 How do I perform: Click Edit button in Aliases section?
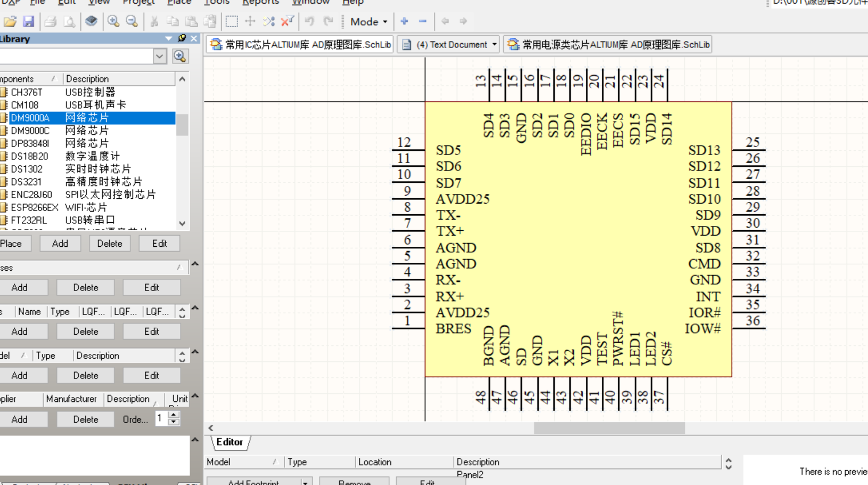pyautogui.click(x=151, y=287)
